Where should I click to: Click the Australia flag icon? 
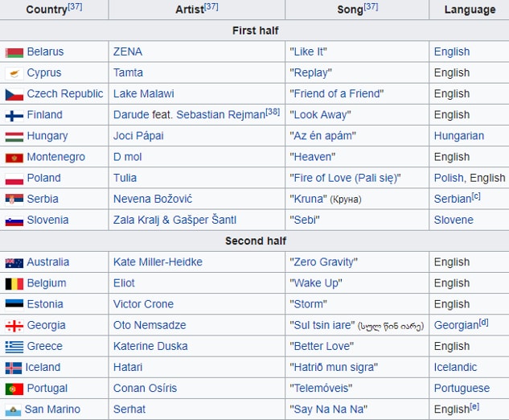14,263
